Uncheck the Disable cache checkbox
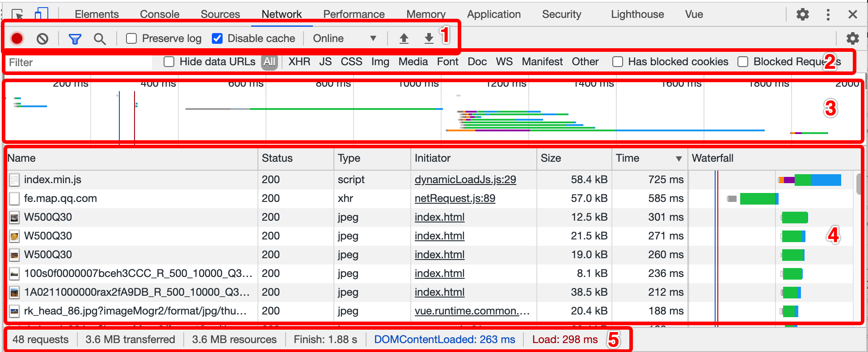 point(217,38)
